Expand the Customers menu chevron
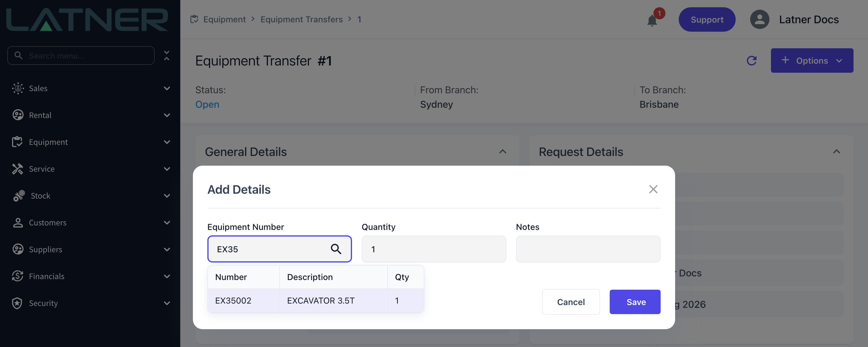The height and width of the screenshot is (347, 868). pyautogui.click(x=167, y=223)
